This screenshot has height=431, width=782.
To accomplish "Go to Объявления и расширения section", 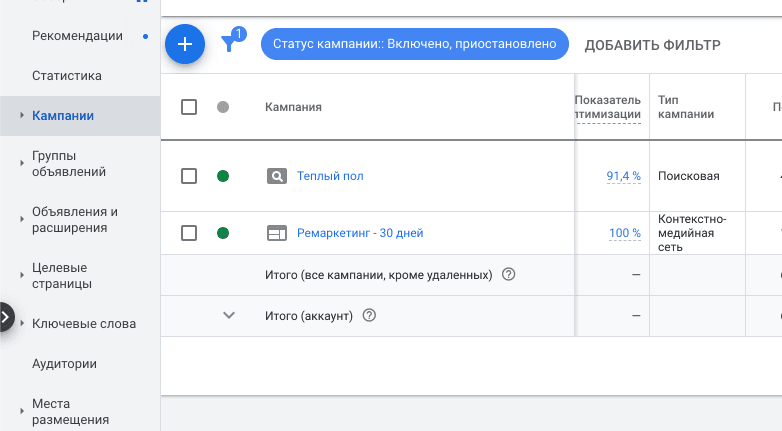I will [75, 219].
